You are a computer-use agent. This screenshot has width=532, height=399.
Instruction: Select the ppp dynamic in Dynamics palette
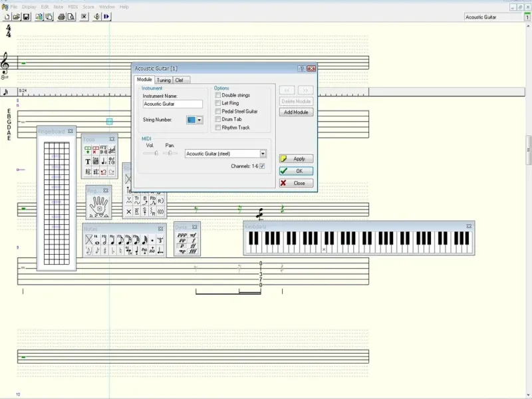[x=182, y=235]
